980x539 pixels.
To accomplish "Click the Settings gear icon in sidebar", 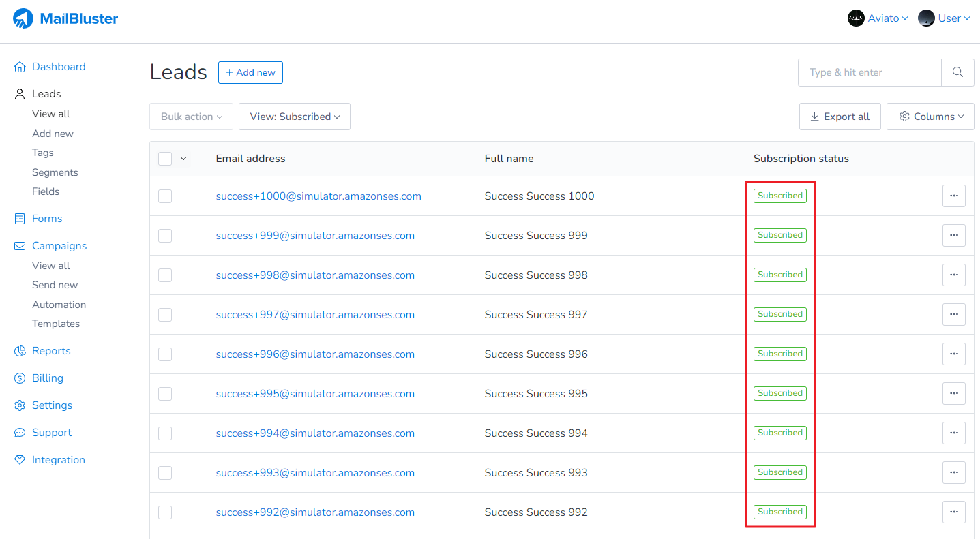I will (x=20, y=405).
